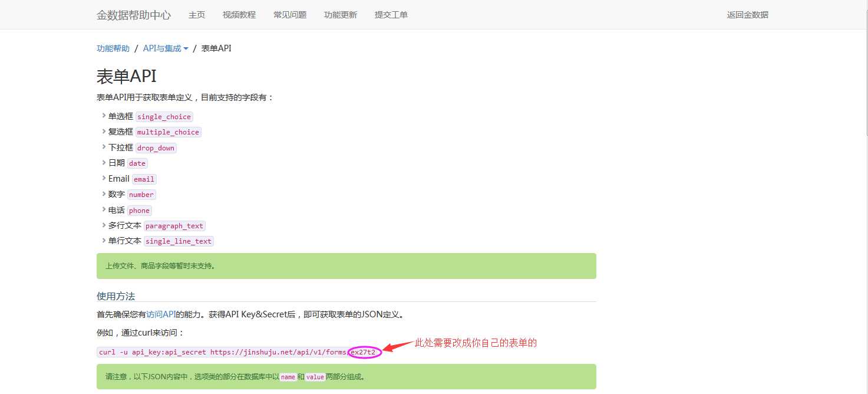The height and width of the screenshot is (394, 868).
Task: Click the chevron bullet before 日期
Action: coord(104,163)
